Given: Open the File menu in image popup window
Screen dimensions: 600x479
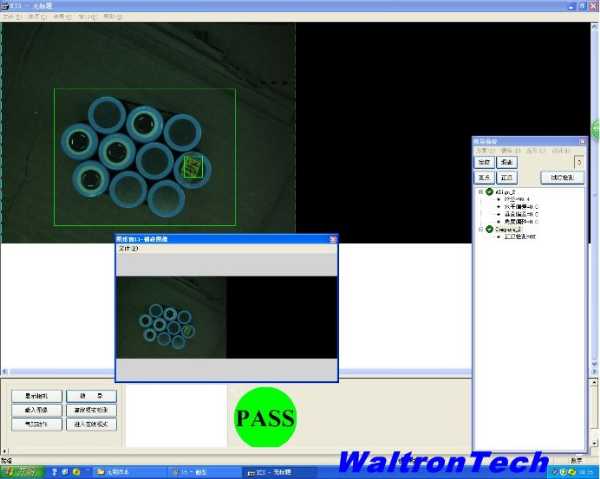Looking at the screenshot, I should [128, 248].
